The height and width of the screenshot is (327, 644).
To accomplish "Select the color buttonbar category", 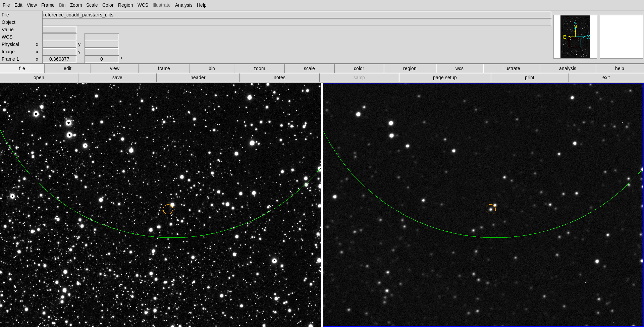I will (359, 68).
